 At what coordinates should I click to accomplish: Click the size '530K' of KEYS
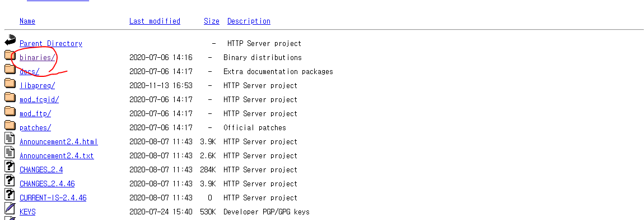(208, 212)
